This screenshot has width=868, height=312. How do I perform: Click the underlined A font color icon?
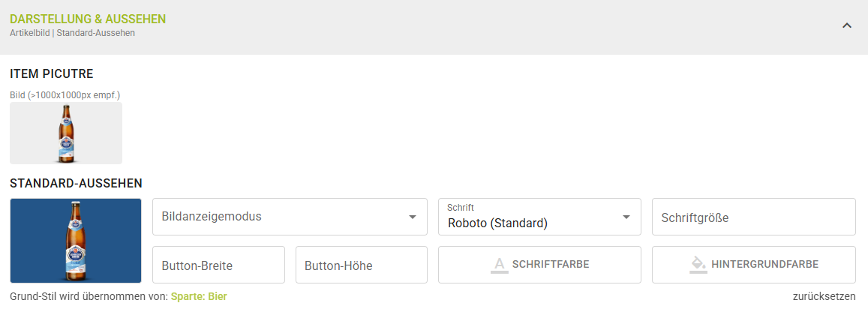point(499,265)
